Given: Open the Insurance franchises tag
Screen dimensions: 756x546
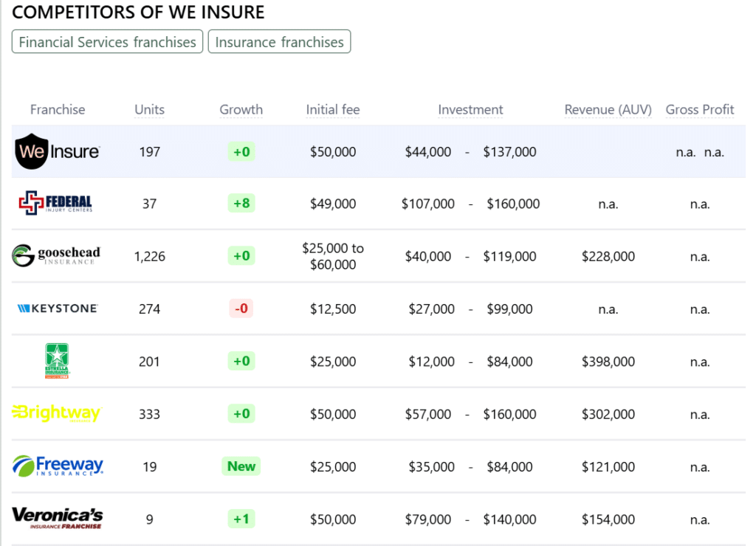Looking at the screenshot, I should point(279,42).
